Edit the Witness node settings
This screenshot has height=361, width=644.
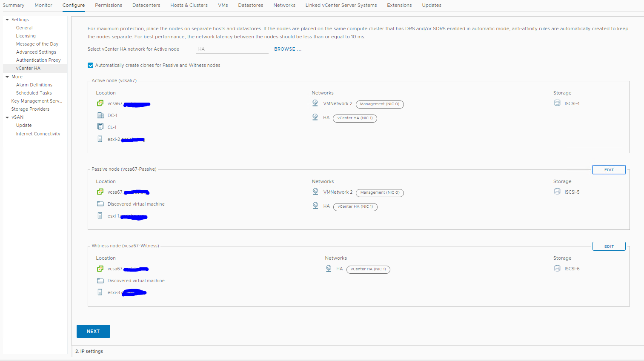point(609,246)
